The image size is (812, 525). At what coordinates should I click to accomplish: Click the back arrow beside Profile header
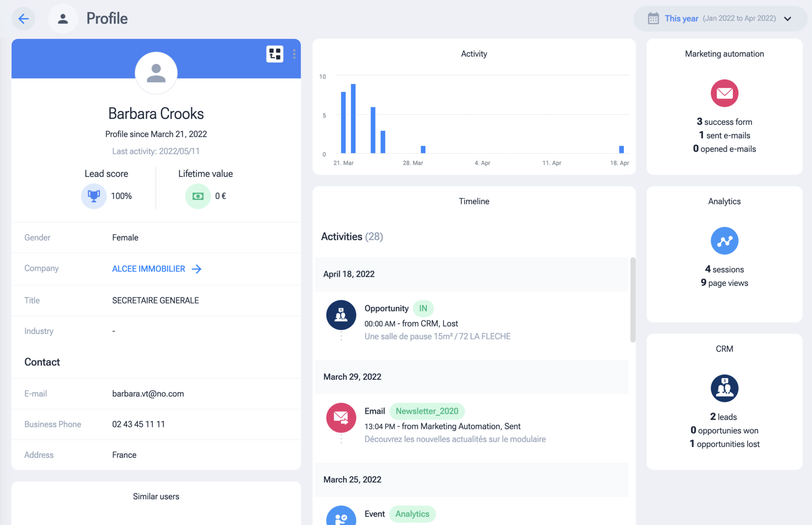click(23, 19)
